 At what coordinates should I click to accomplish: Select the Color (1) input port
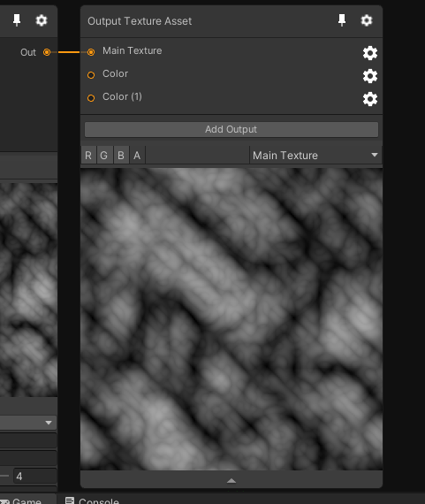pos(91,98)
